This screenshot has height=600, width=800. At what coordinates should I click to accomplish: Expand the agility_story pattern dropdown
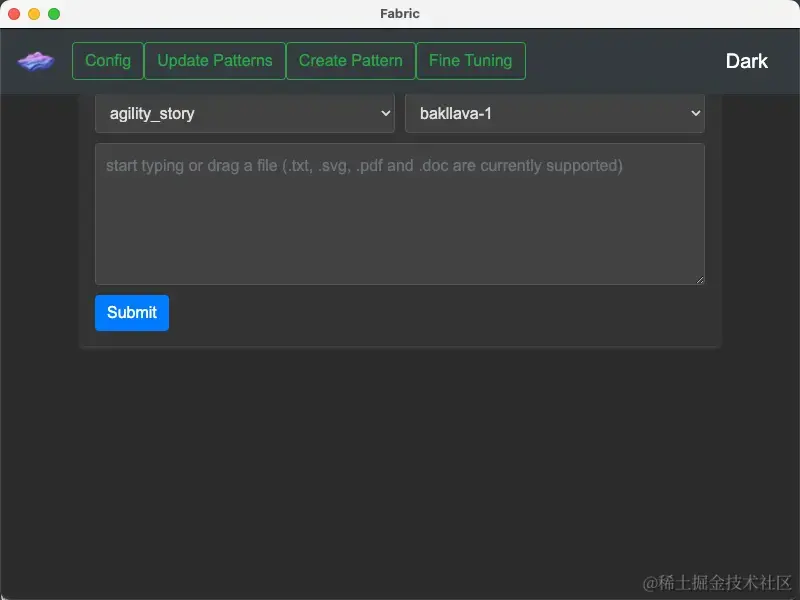point(245,113)
